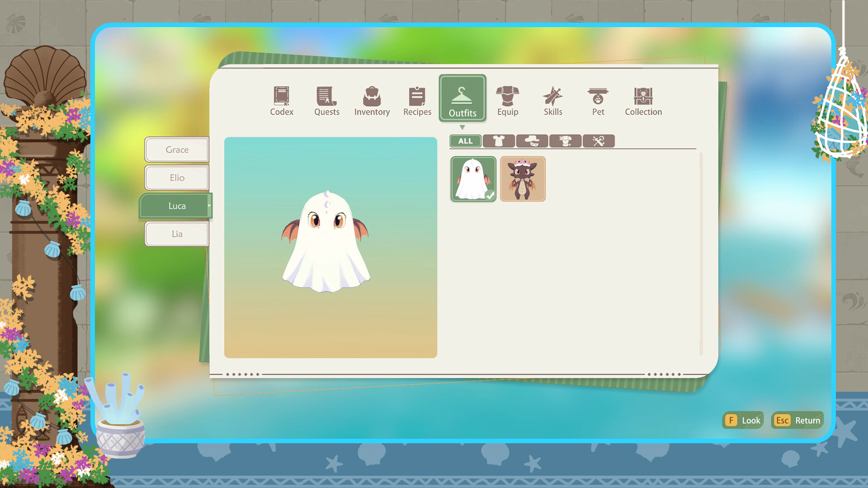Select the ALL outfits filter tab

point(465,141)
